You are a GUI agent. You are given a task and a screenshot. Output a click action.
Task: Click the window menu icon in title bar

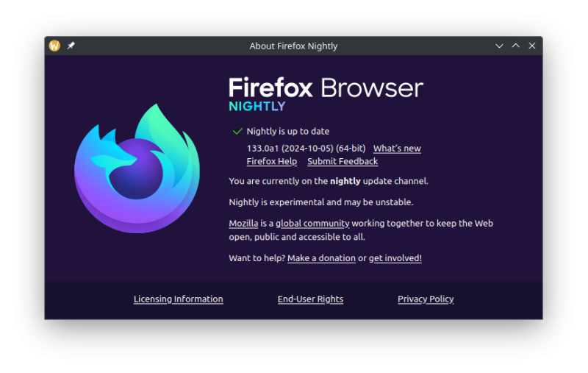[x=54, y=46]
